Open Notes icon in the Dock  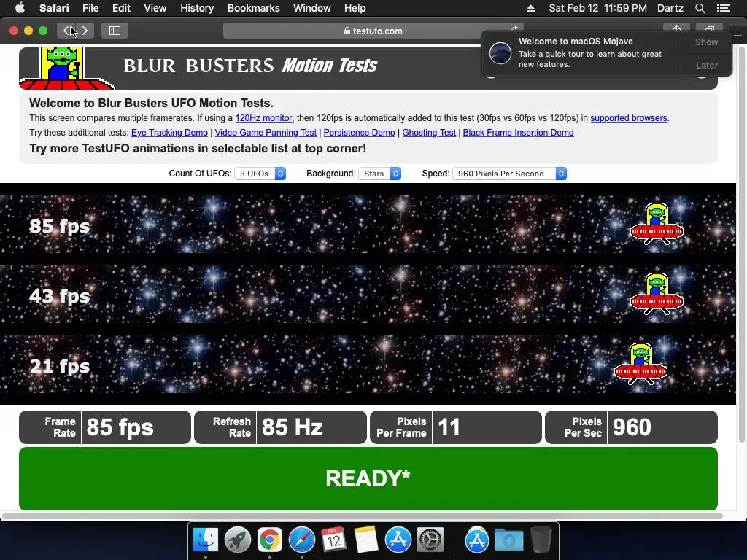click(x=366, y=540)
